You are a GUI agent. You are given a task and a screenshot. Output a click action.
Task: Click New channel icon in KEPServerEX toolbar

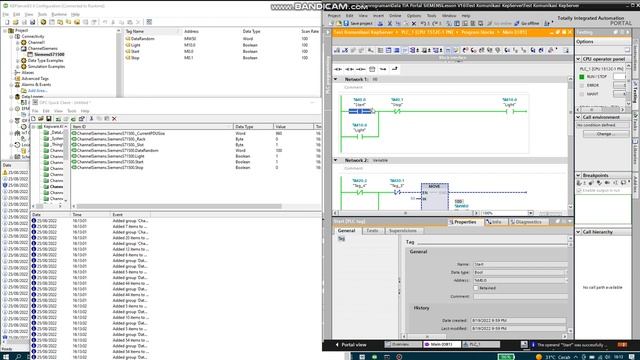(43, 22)
